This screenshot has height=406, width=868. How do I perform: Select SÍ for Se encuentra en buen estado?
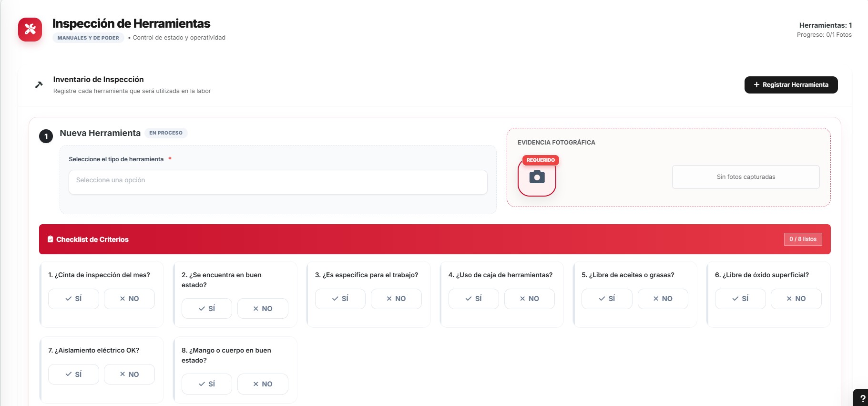(x=207, y=309)
